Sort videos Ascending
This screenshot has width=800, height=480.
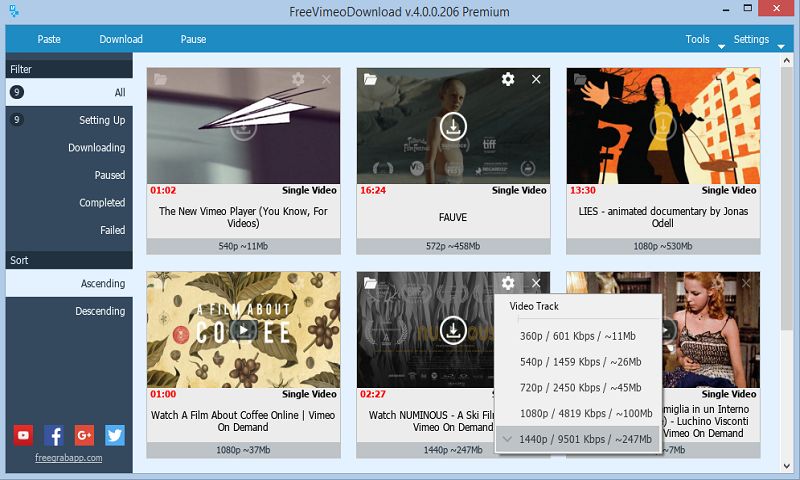point(69,283)
